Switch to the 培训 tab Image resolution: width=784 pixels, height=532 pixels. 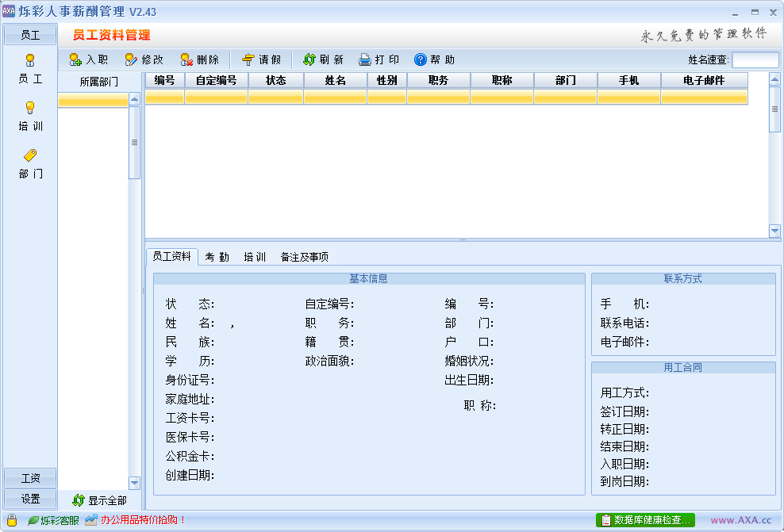point(255,257)
